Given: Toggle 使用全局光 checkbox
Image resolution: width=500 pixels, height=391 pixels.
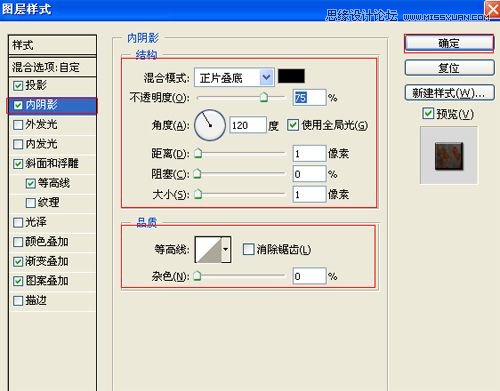Looking at the screenshot, I should coord(293,125).
